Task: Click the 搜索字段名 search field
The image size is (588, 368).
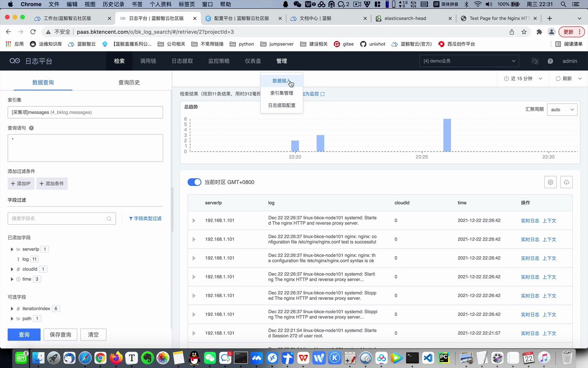Action: 62,219
